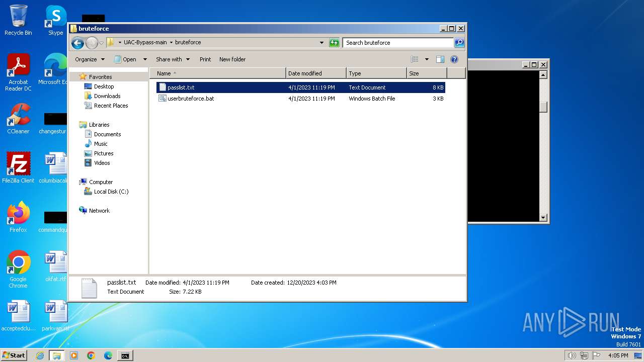This screenshot has height=362, width=644.
Task: Select the userbruteforce.bat file
Action: click(301, 99)
